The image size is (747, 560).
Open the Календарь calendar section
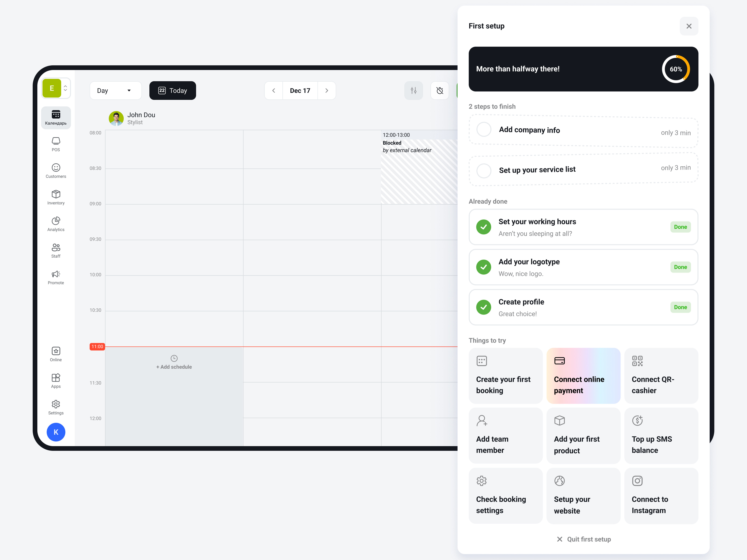pos(56,117)
